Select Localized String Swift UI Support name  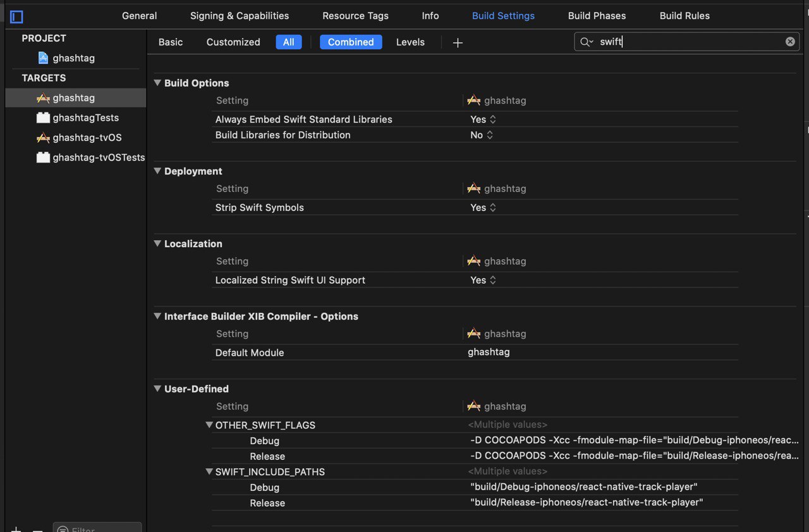pos(290,281)
